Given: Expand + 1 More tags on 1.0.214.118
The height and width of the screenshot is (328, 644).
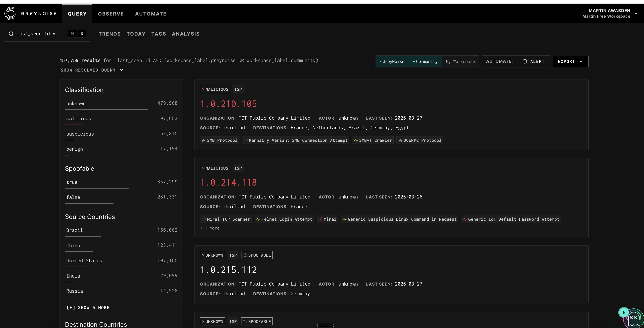Looking at the screenshot, I should click(210, 228).
